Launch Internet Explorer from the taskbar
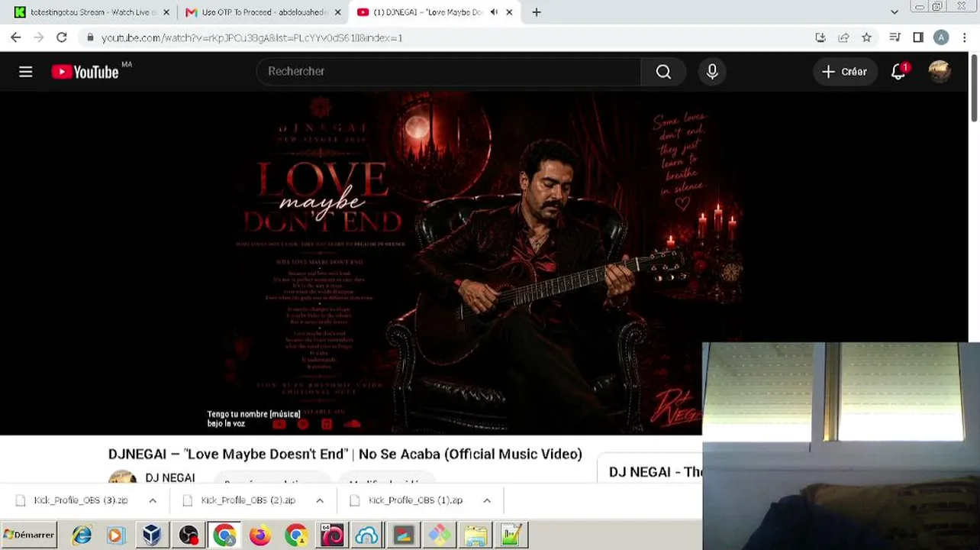This screenshot has height=550, width=980. pos(82,535)
